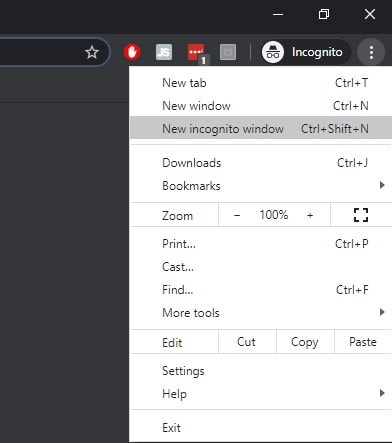
Task: Click the Incognito profile badge
Action: [305, 52]
